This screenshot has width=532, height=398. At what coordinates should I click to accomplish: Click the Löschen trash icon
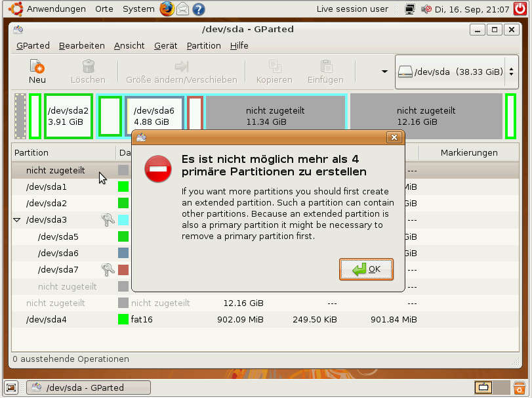click(x=88, y=66)
